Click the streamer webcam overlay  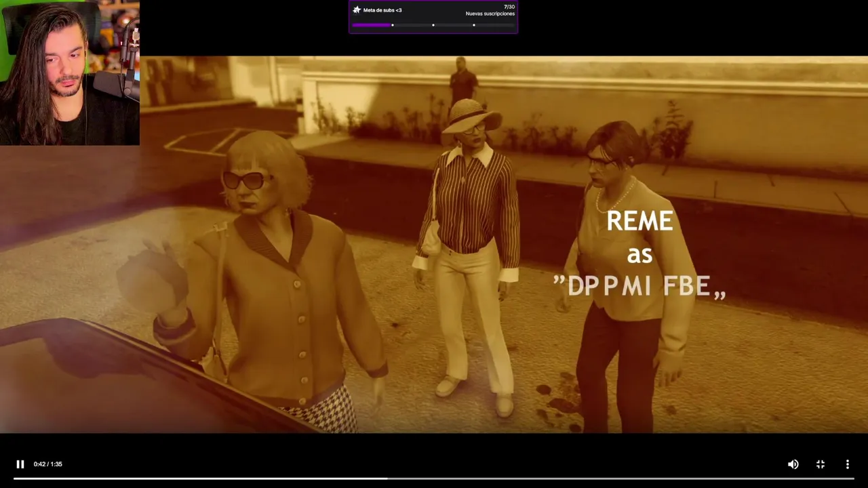[x=70, y=73]
